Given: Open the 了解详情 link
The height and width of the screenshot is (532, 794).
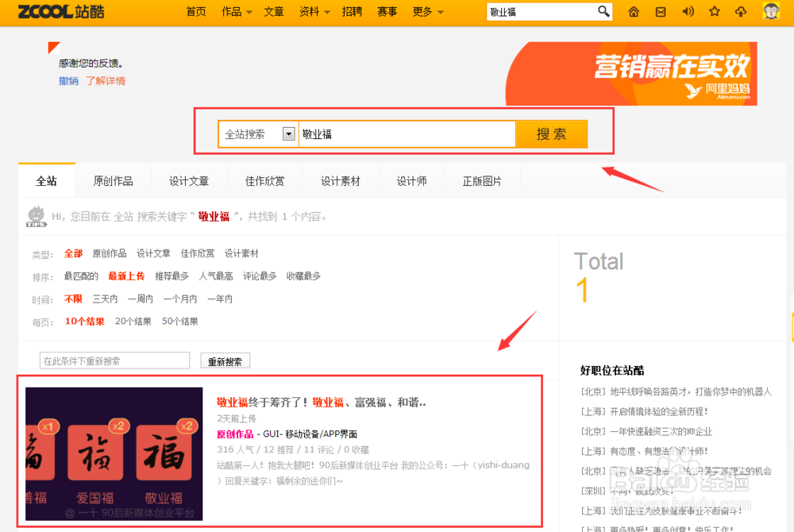Looking at the screenshot, I should pos(106,80).
